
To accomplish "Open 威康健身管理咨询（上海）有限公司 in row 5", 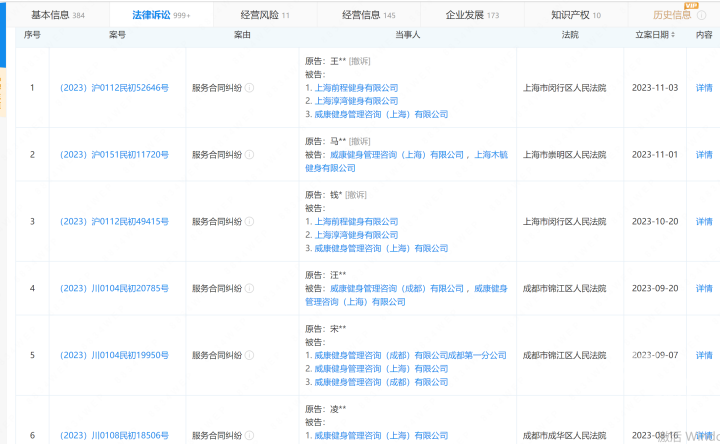I will tap(381, 368).
